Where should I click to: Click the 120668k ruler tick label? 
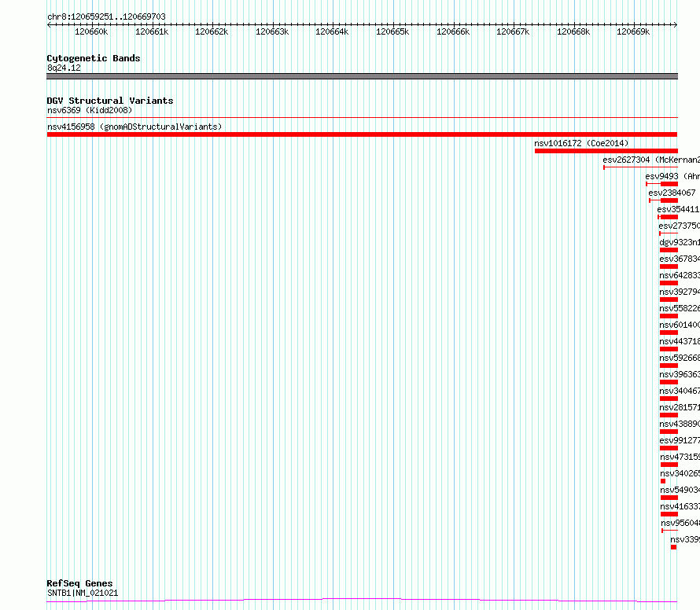pos(573,31)
